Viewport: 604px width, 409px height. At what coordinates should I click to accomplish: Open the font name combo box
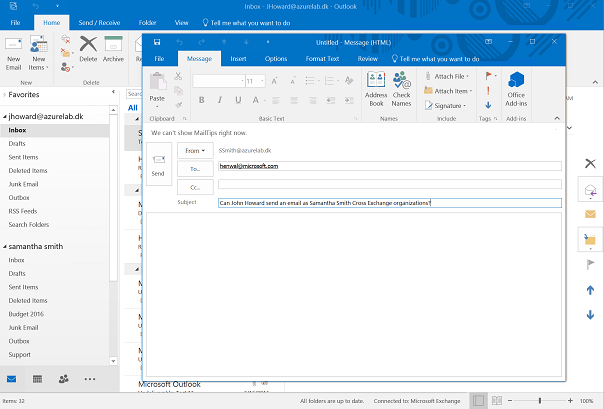218,81
